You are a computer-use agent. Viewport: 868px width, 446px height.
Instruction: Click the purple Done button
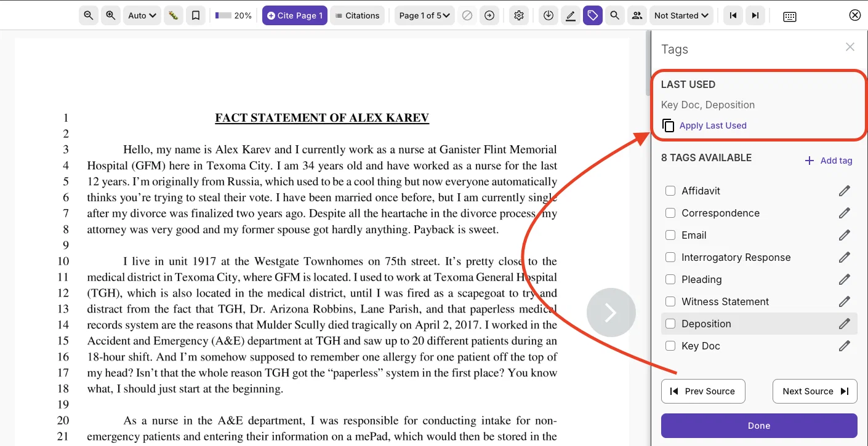759,426
